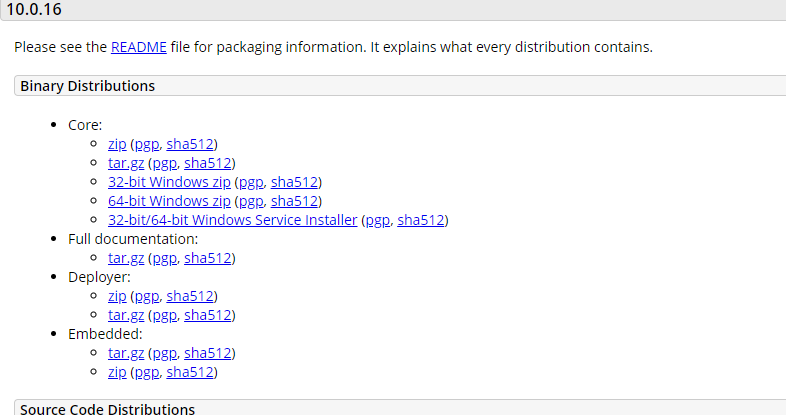Download Full documentation tar.gz
This screenshot has height=415, width=786.
click(x=126, y=258)
